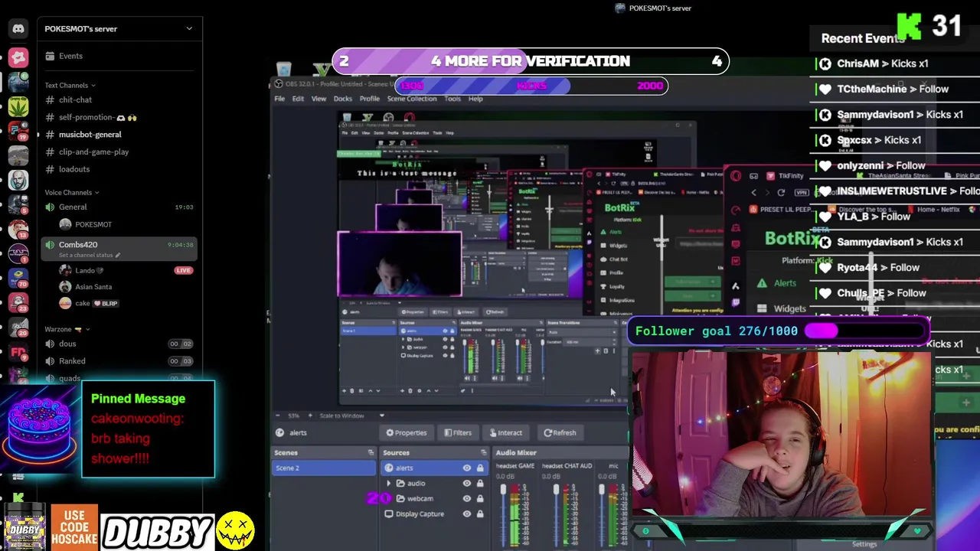Click speaker icon of Ranked channel
This screenshot has width=980, height=551.
pyautogui.click(x=50, y=361)
